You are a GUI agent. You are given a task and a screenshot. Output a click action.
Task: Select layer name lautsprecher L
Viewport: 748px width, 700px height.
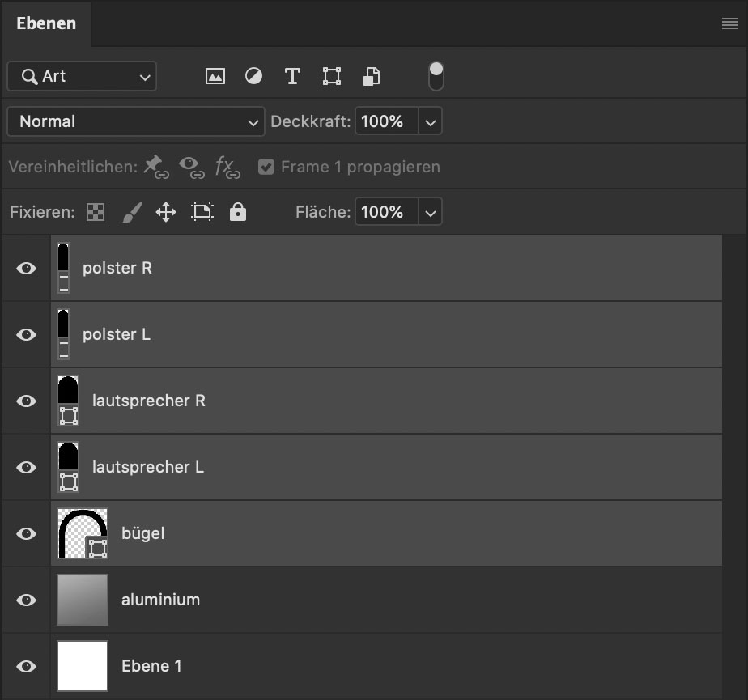pos(148,467)
